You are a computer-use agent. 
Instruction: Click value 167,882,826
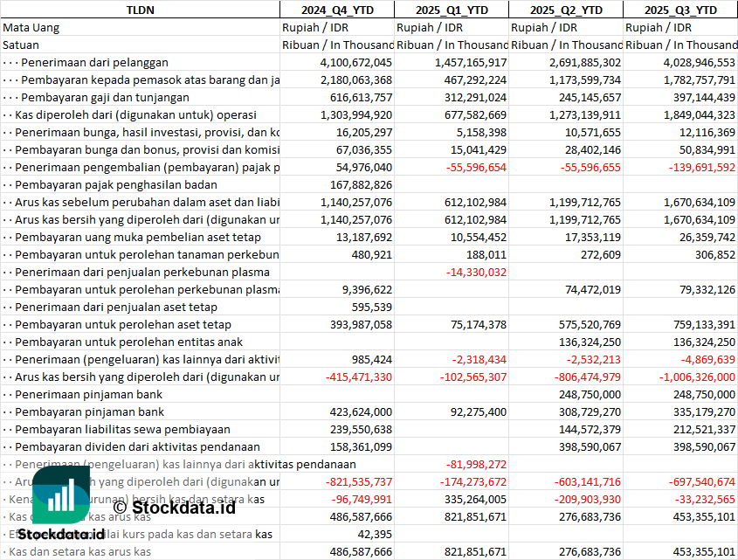[x=361, y=184]
